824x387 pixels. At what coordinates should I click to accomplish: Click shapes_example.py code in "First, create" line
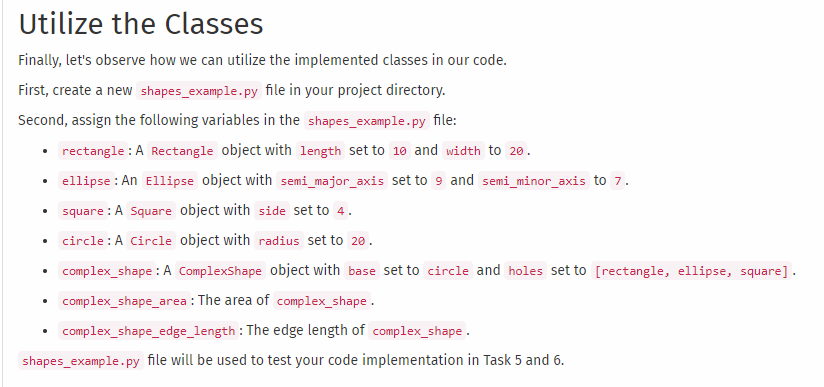coord(199,90)
